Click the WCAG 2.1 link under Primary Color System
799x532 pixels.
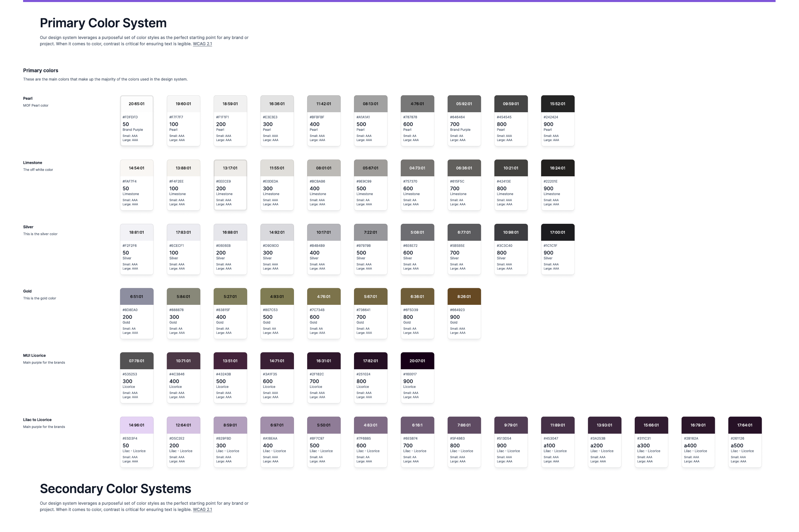202,44
